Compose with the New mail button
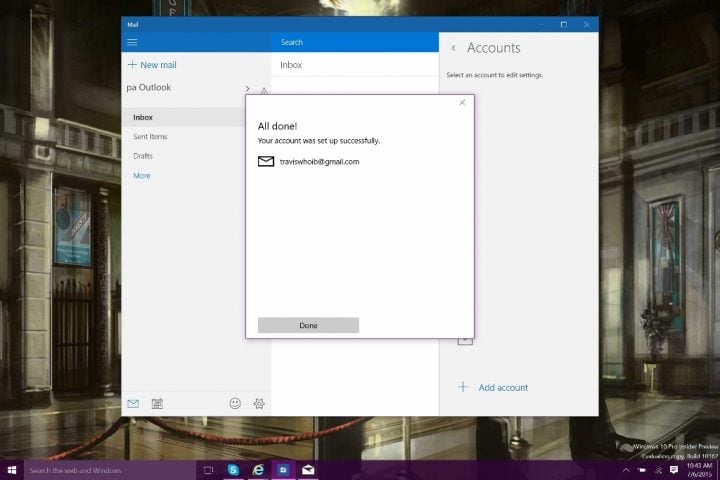Viewport: 720px width, 480px height. coord(152,65)
